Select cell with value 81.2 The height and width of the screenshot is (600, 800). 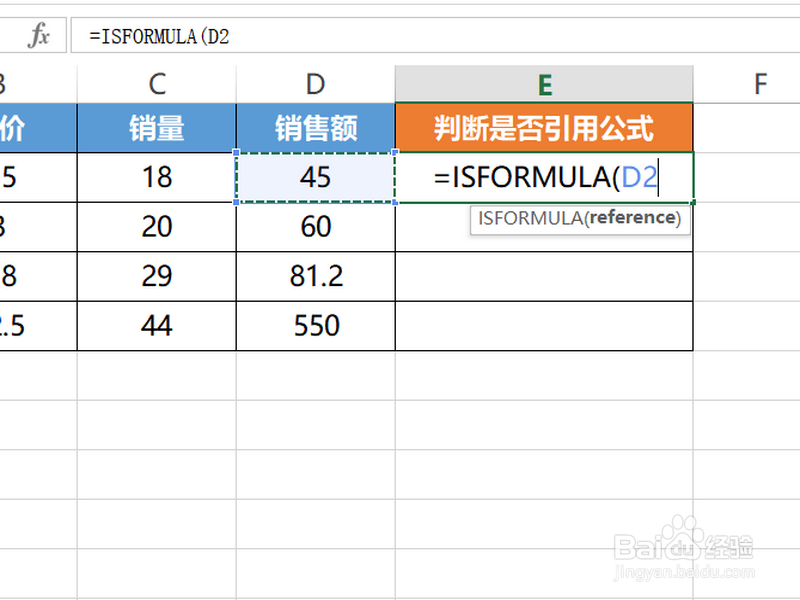[316, 276]
